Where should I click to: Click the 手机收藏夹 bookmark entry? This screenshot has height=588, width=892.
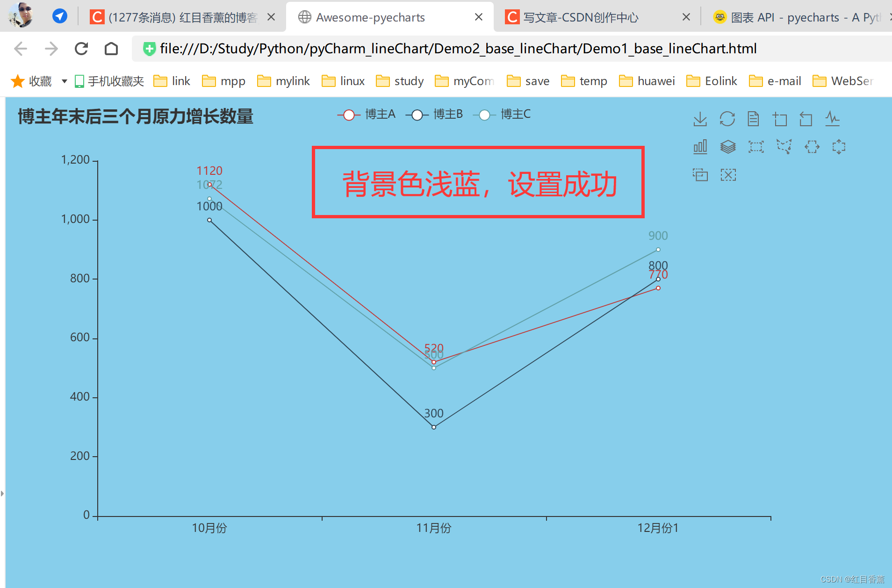coord(108,80)
